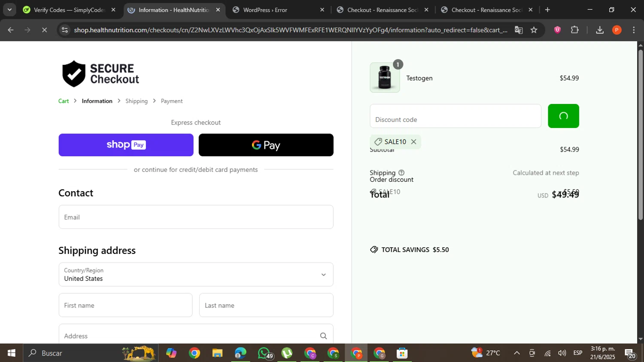Focus the First name field

coord(125,305)
